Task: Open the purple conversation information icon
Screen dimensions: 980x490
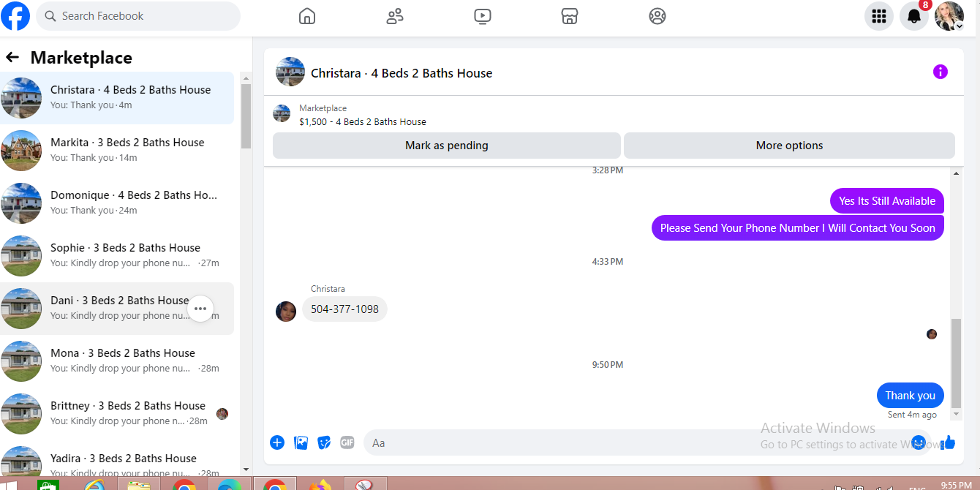Action: point(941,72)
